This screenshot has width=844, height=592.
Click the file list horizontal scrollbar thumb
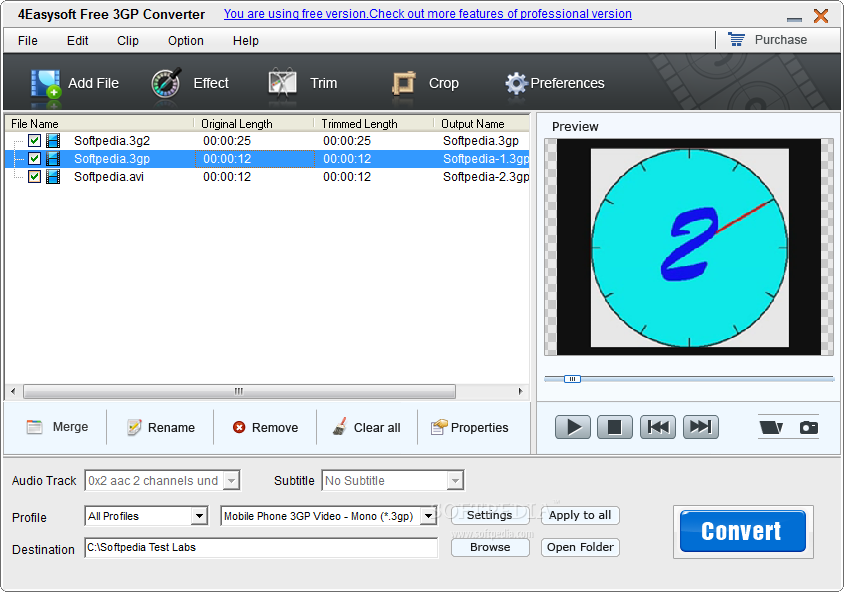pyautogui.click(x=240, y=391)
